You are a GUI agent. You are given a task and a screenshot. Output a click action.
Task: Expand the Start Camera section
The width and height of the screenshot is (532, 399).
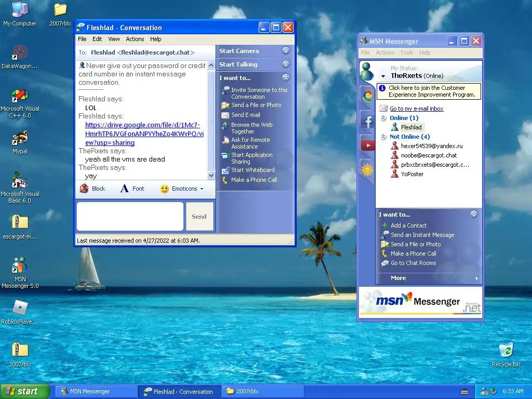click(x=286, y=50)
